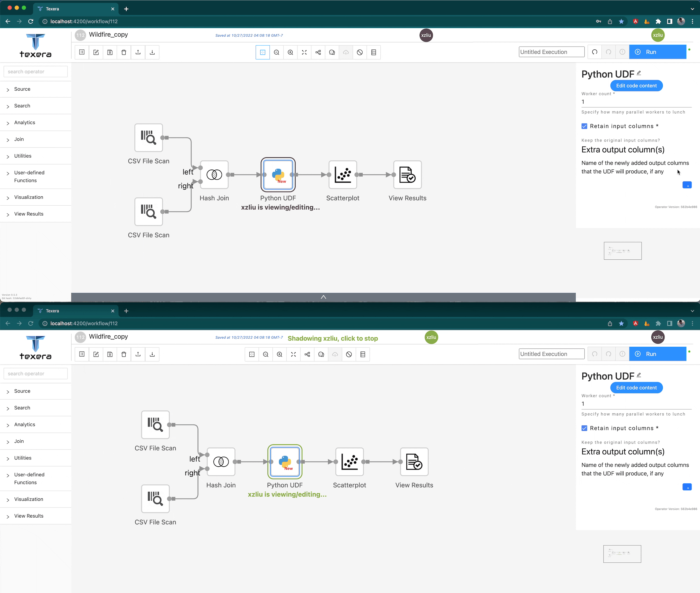This screenshot has height=593, width=700.
Task: Click Shadowing xzliu, click to stop text
Action: click(x=332, y=338)
